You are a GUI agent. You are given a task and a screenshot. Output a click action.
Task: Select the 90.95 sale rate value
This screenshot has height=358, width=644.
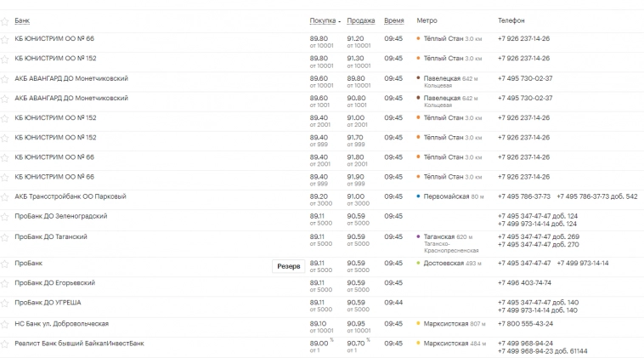tap(356, 324)
